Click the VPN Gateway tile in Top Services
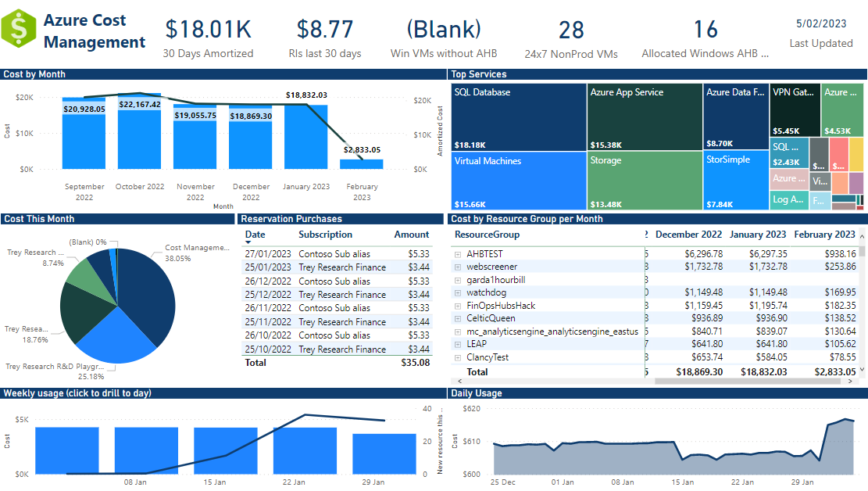The image size is (868, 491). pos(797,108)
